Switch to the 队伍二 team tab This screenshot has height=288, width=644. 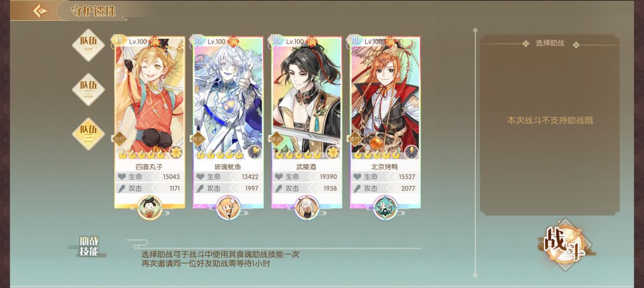coord(88,89)
